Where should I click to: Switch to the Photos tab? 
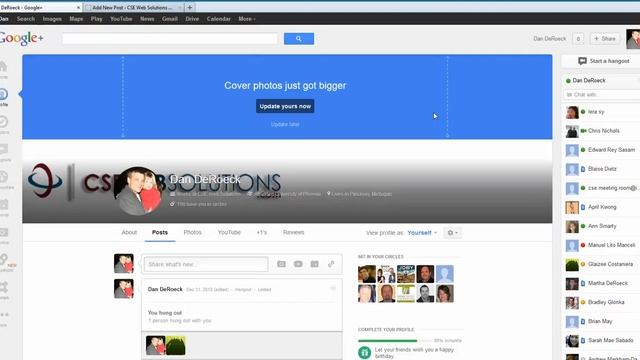192,232
